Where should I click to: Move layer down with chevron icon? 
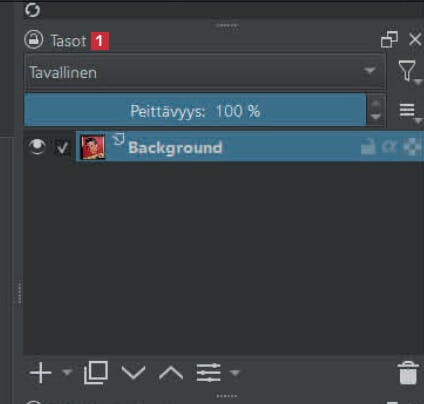click(134, 373)
